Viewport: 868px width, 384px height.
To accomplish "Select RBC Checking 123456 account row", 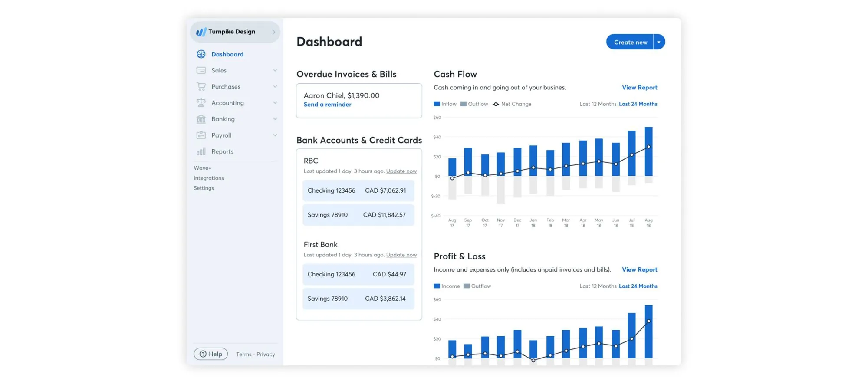I will pyautogui.click(x=358, y=190).
